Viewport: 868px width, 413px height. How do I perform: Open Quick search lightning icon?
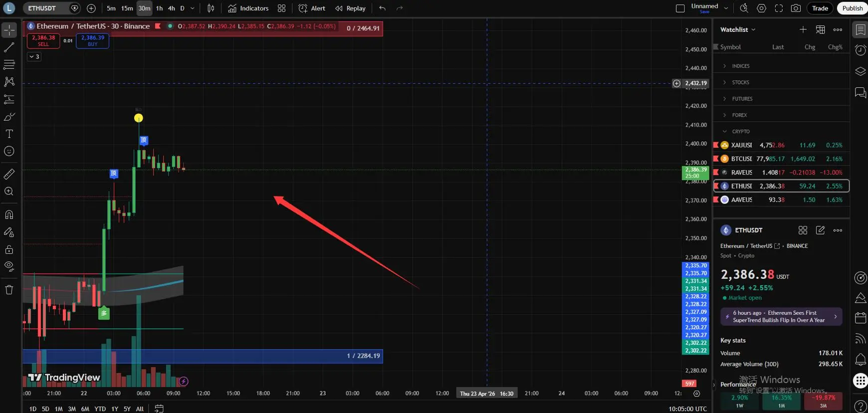pyautogui.click(x=744, y=8)
